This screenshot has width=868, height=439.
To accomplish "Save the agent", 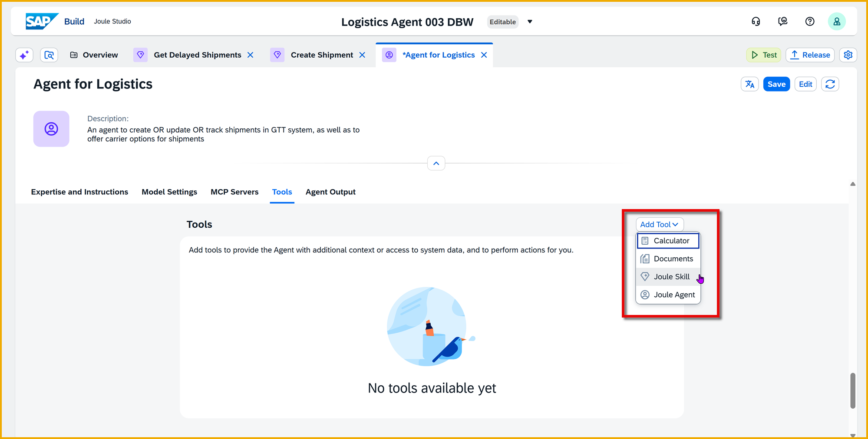I will (776, 84).
